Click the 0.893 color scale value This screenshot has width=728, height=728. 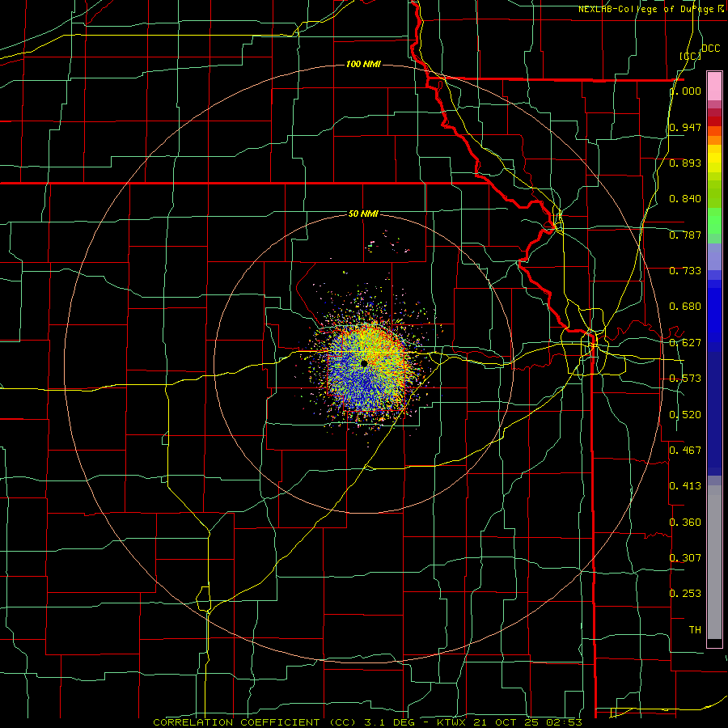(x=685, y=163)
